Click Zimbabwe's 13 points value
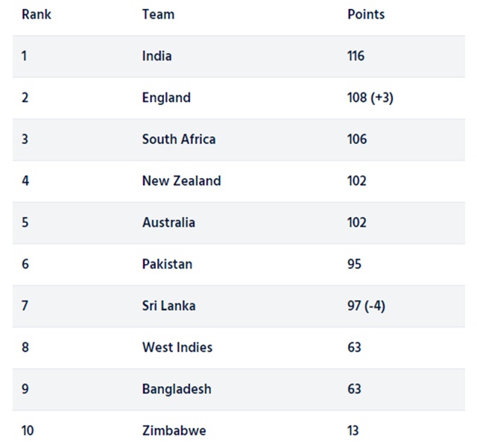The height and width of the screenshot is (448, 477). [x=353, y=431]
